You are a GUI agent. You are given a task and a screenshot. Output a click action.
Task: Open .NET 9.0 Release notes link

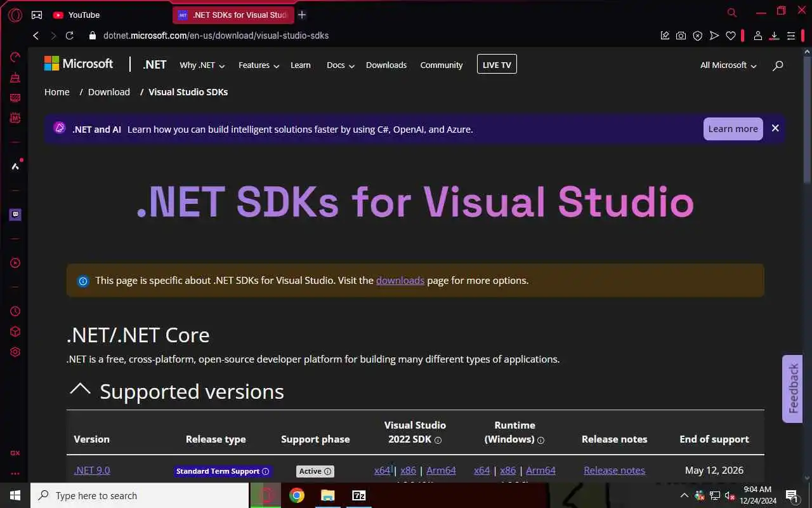(614, 470)
